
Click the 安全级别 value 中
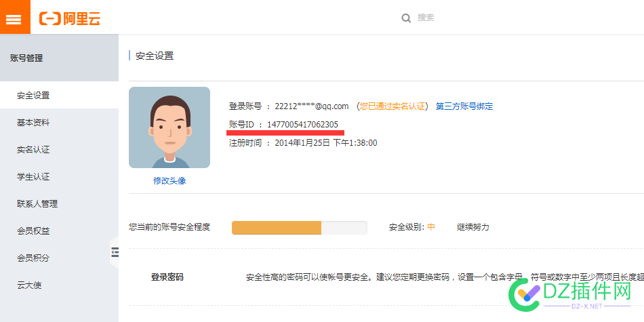(x=431, y=226)
